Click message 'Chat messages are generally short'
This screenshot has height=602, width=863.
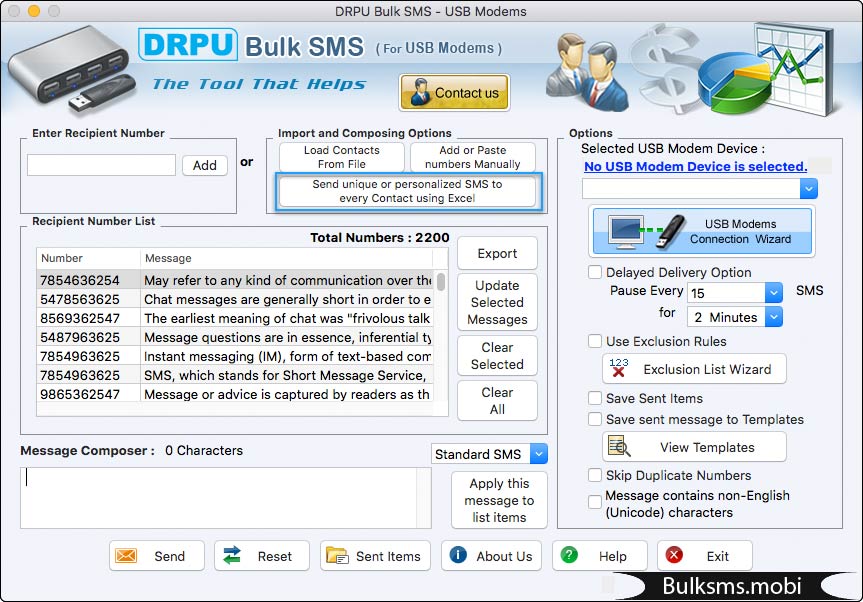[287, 299]
